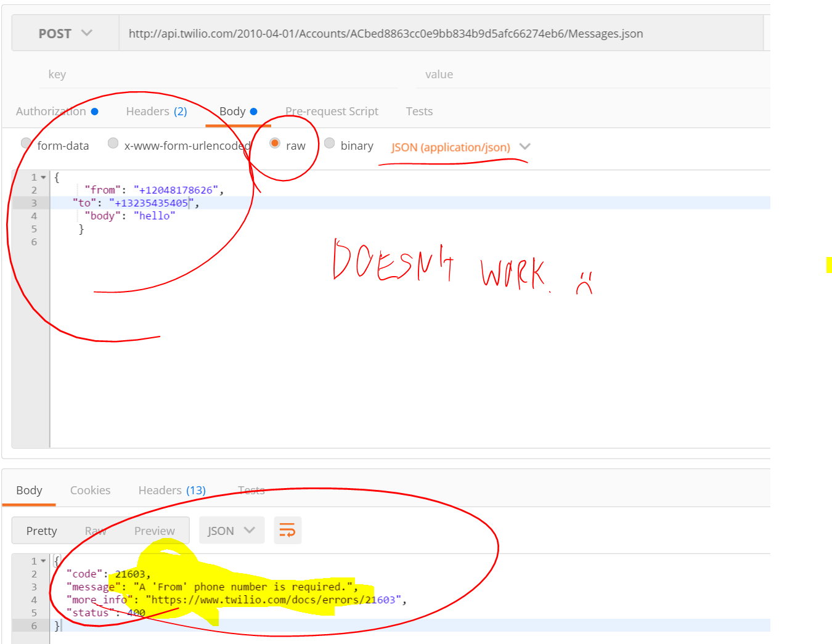Click the response "message" line
Screen dimensions: 832x644
click(x=213, y=587)
